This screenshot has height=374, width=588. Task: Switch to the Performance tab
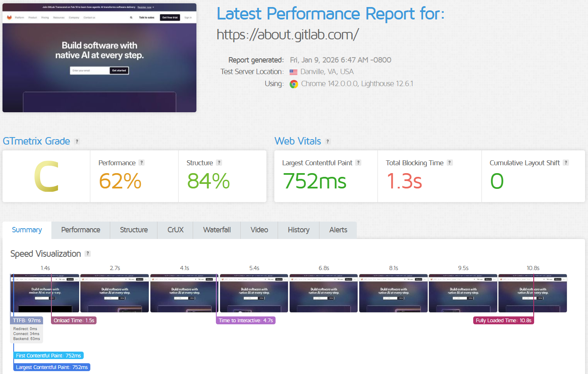[x=81, y=230]
